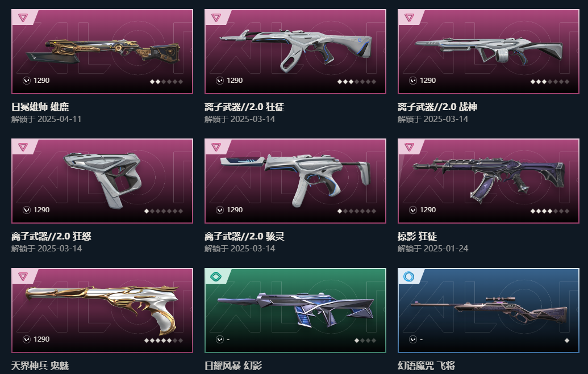
Task: Click the level diamonds on 天界神兵 鬼魅 card
Action: pos(164,341)
